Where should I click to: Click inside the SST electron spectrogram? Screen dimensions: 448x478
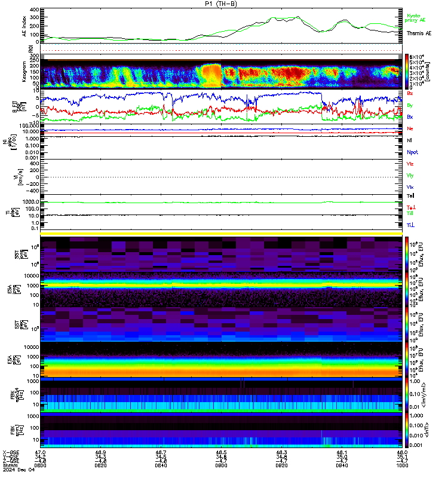point(221,324)
